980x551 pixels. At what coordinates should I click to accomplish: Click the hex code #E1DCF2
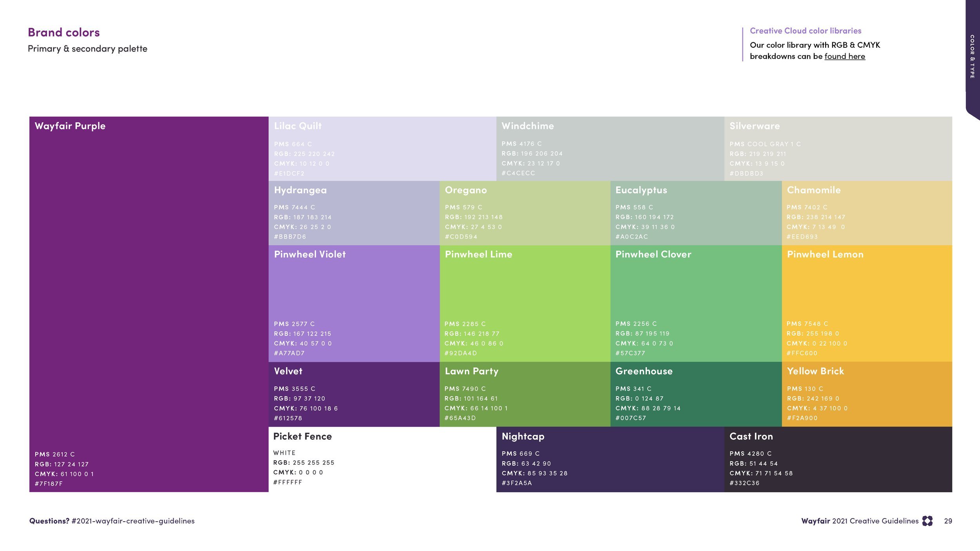[289, 173]
